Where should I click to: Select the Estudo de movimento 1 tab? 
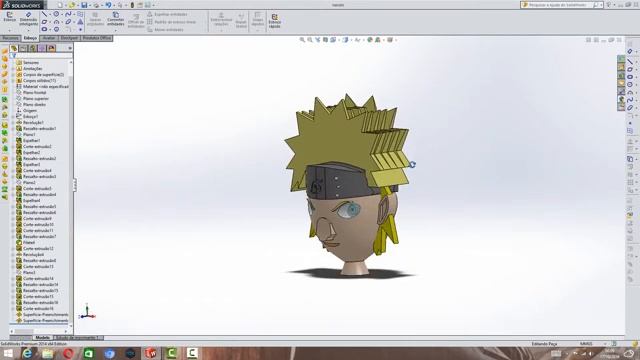(x=78, y=338)
